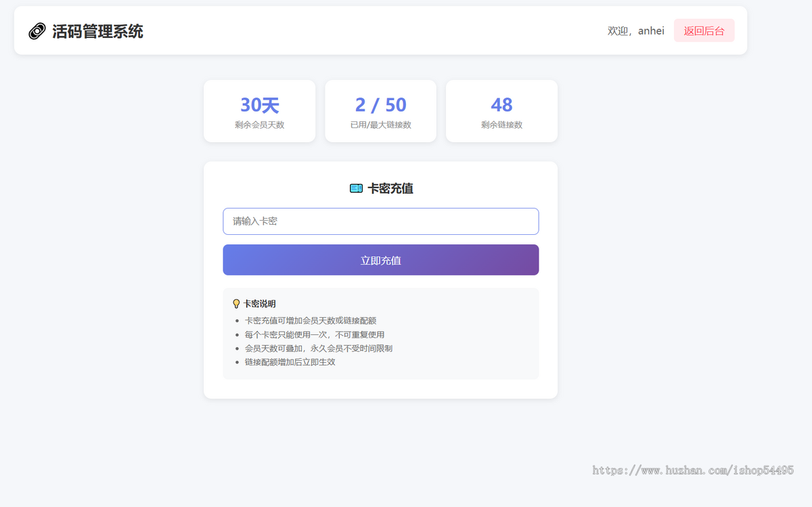Click the 卡密说明 heading text
Image resolution: width=812 pixels, height=507 pixels.
(260, 304)
